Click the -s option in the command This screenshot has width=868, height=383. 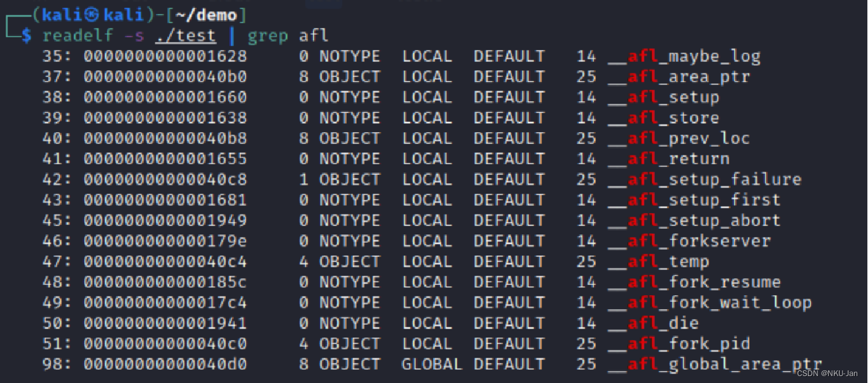point(134,36)
